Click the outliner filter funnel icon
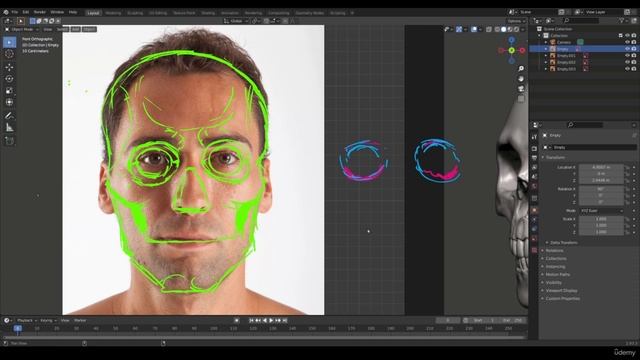 point(622,20)
